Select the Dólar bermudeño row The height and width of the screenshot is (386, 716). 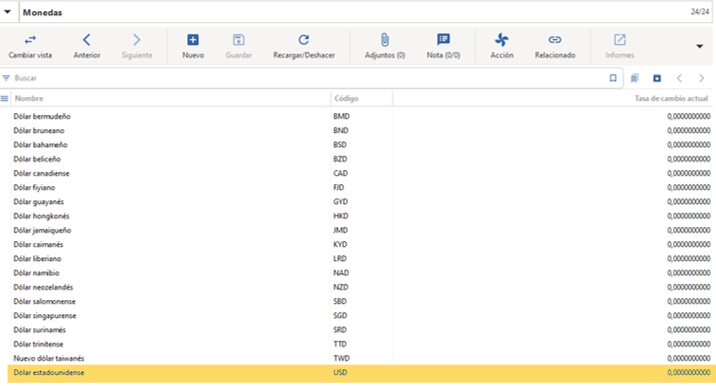(360, 116)
